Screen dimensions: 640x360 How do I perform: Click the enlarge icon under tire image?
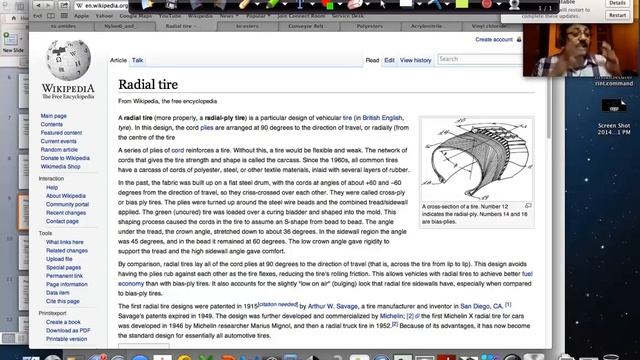[528, 206]
